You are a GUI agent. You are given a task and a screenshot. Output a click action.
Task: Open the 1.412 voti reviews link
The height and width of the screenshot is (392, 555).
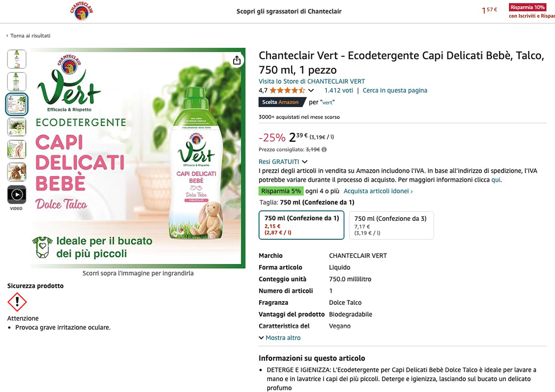(x=339, y=90)
